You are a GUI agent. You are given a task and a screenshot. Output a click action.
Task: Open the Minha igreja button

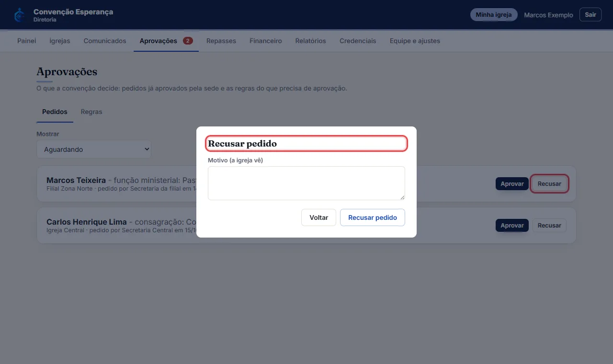pyautogui.click(x=494, y=15)
